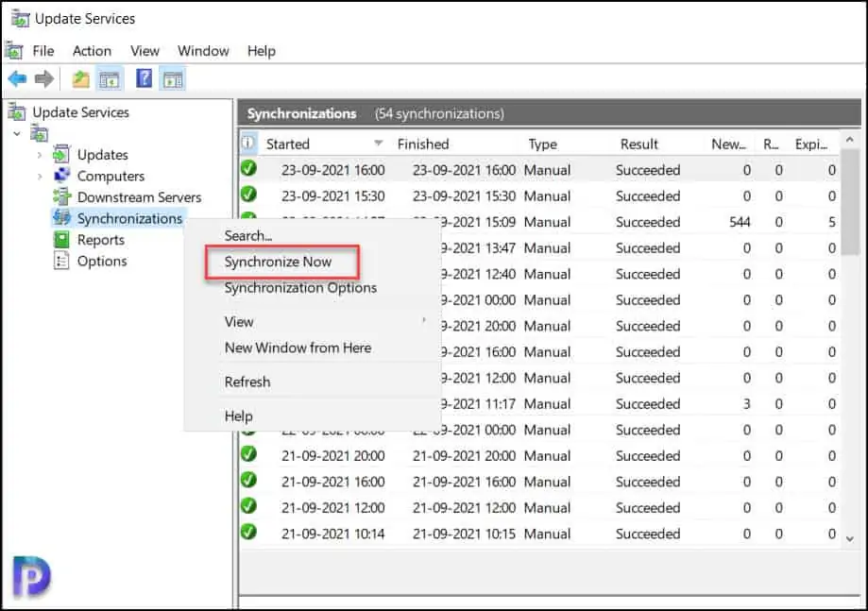Click the info icon column header
868x611 pixels.
coord(248,144)
